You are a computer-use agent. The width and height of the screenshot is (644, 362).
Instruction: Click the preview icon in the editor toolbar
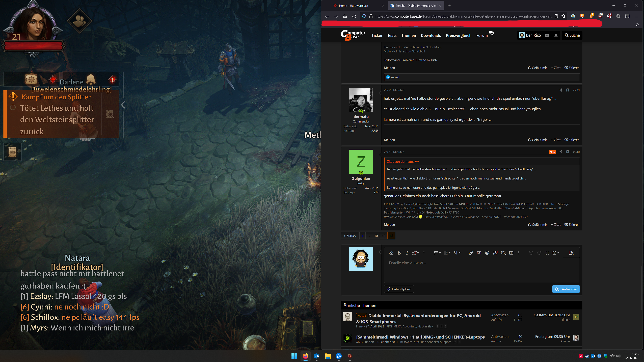pos(571,253)
